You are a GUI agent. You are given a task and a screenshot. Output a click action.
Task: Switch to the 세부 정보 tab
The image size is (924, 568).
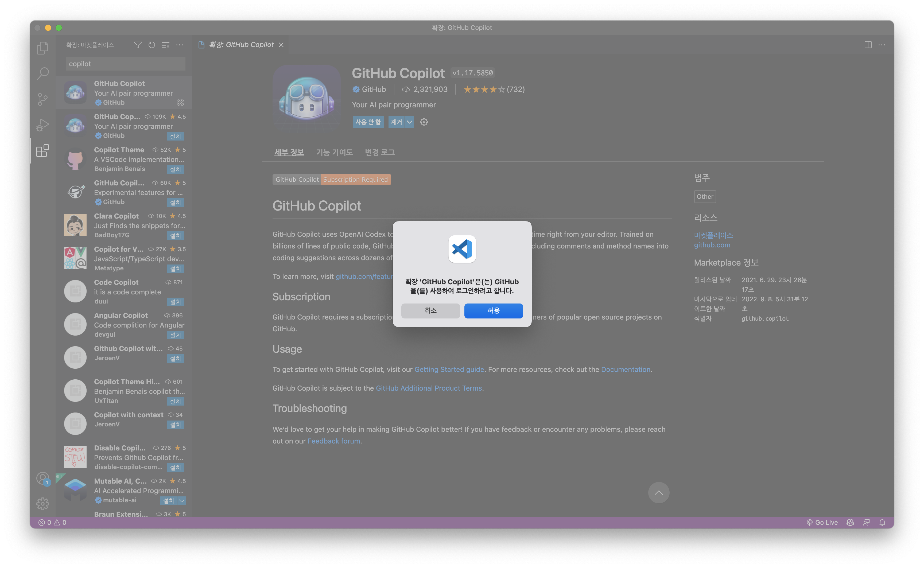(289, 152)
